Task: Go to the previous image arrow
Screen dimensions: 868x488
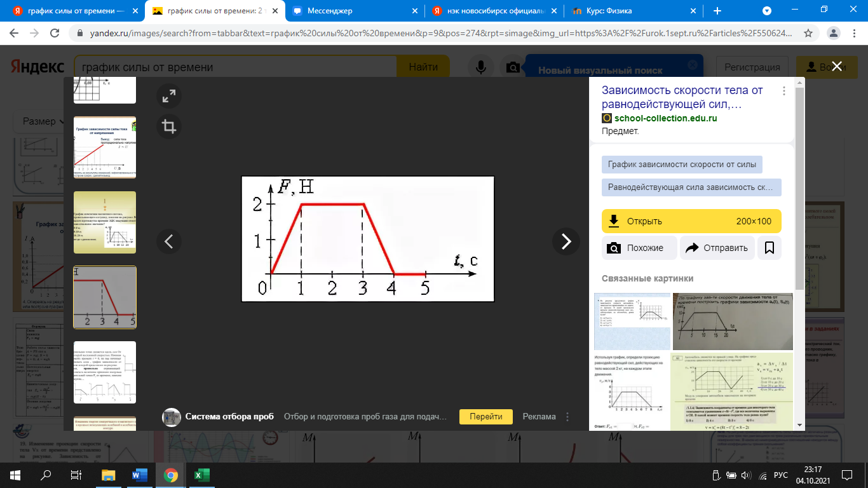Action: point(169,241)
